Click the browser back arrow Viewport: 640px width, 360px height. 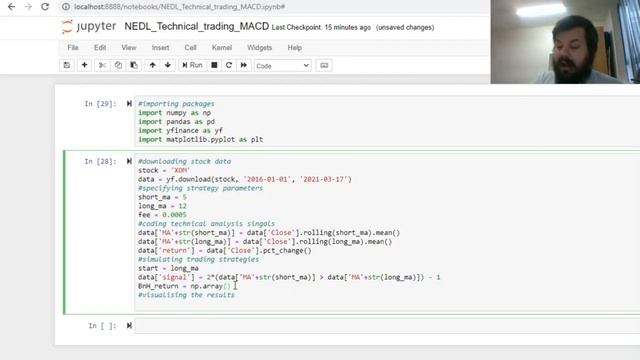coord(11,7)
